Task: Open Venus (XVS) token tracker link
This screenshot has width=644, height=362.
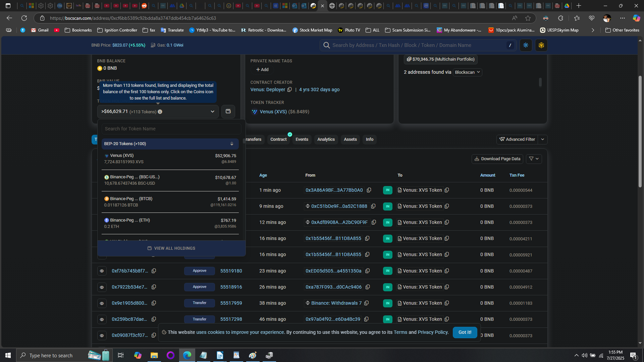Action: (273, 112)
